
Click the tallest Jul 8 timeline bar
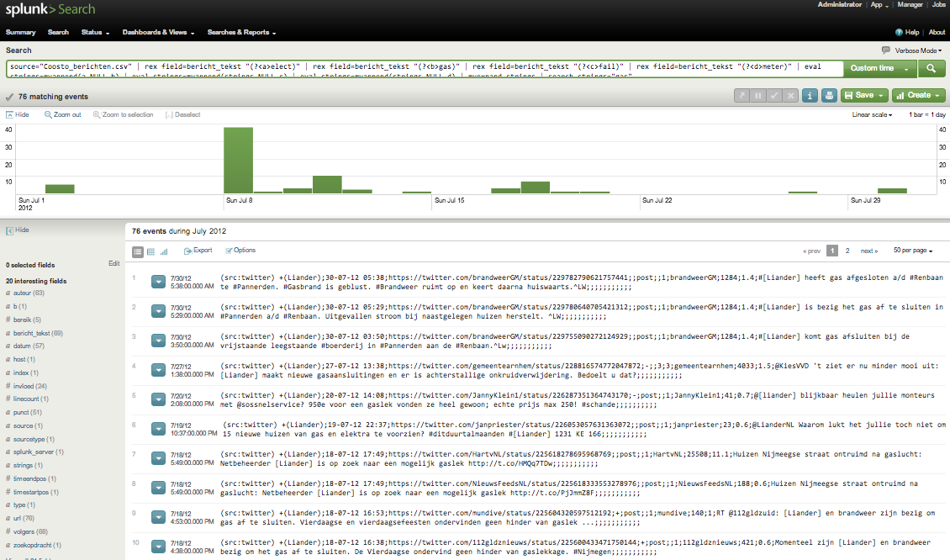pos(238,160)
